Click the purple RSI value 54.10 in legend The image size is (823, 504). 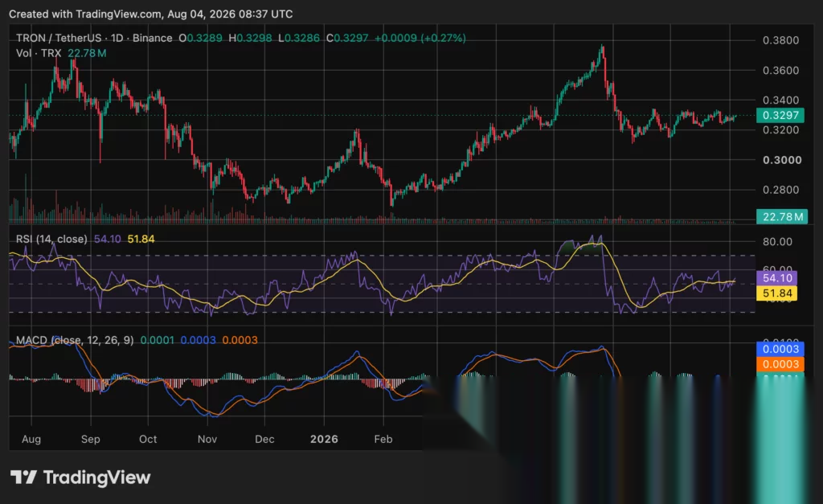107,239
